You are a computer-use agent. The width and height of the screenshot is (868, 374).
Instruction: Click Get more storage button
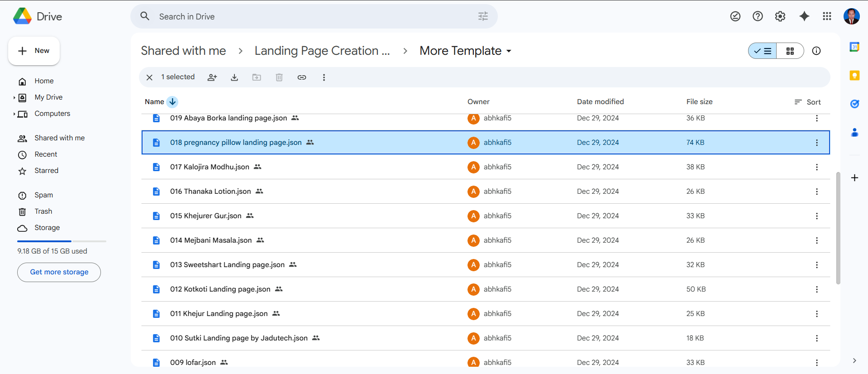(x=59, y=272)
